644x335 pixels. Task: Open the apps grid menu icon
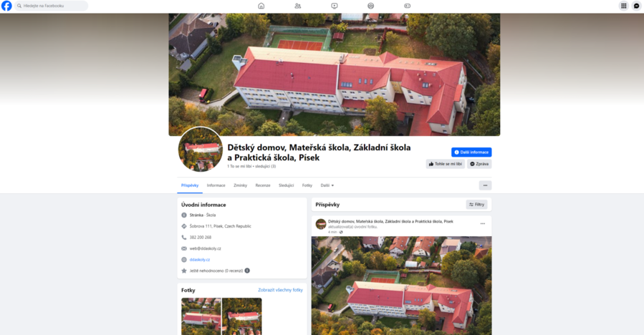pyautogui.click(x=623, y=6)
